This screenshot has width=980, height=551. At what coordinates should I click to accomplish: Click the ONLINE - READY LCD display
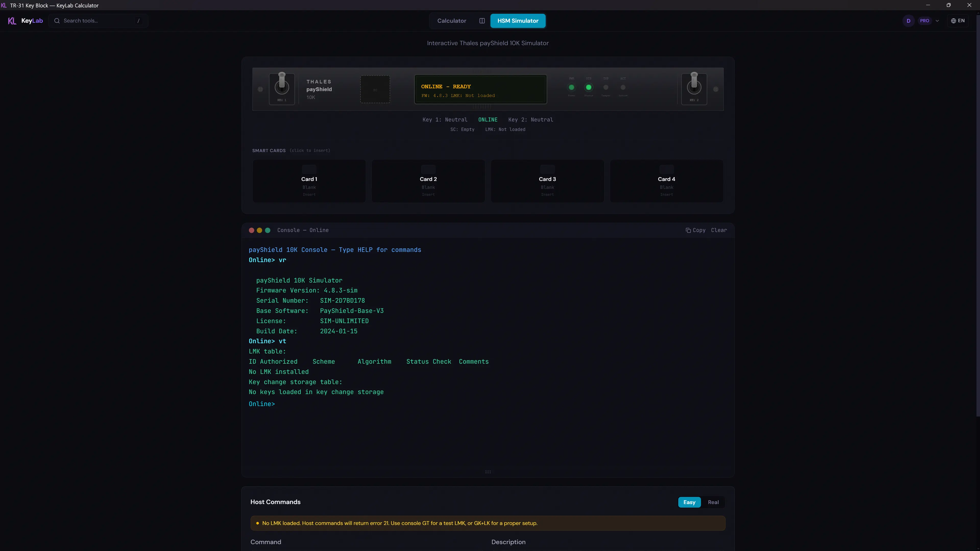(x=480, y=89)
